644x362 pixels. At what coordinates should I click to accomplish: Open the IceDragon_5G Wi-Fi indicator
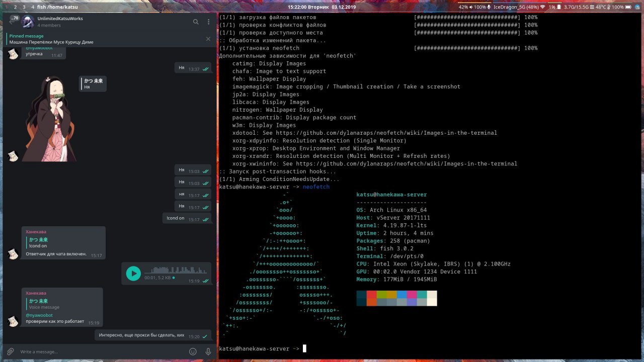520,7
